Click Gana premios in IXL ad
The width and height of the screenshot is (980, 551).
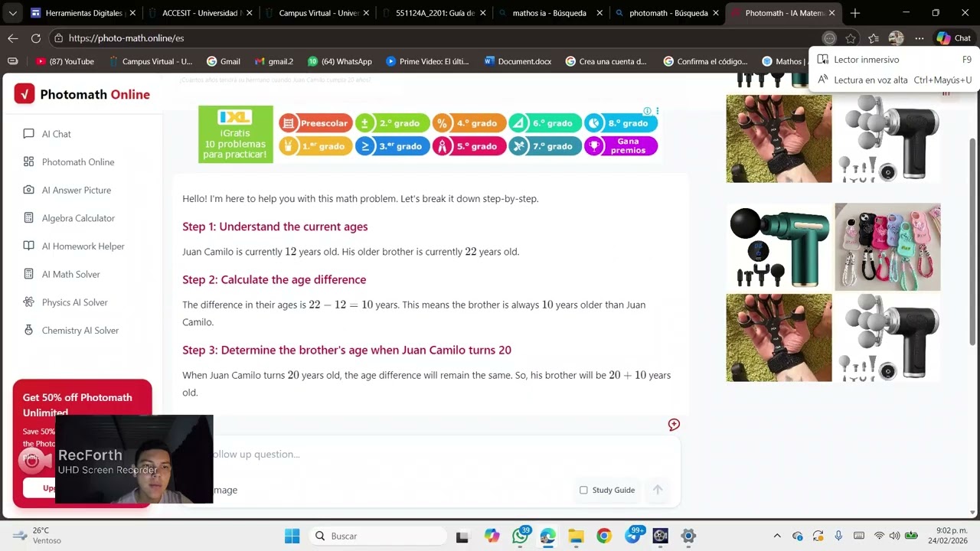[x=621, y=145]
